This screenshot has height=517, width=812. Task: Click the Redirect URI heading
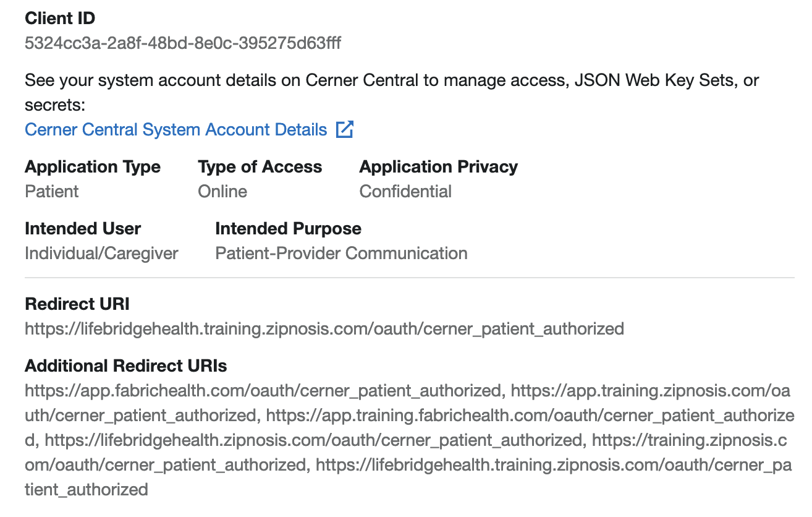77,304
